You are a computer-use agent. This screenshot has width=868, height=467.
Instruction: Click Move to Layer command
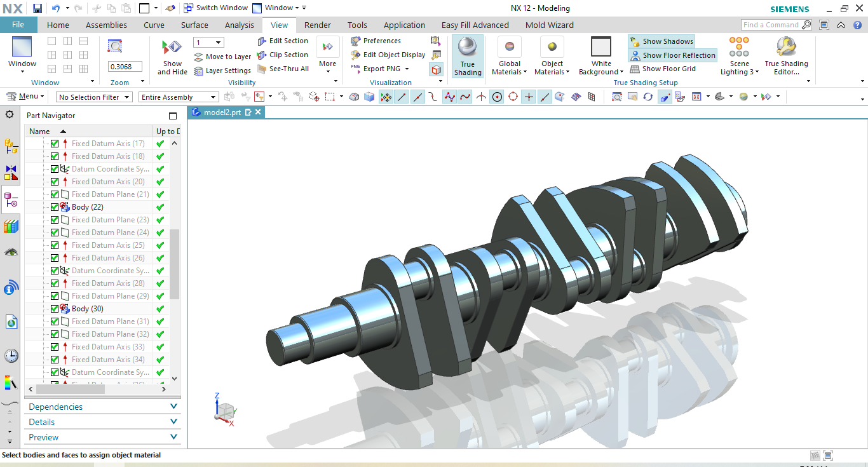[222, 57]
